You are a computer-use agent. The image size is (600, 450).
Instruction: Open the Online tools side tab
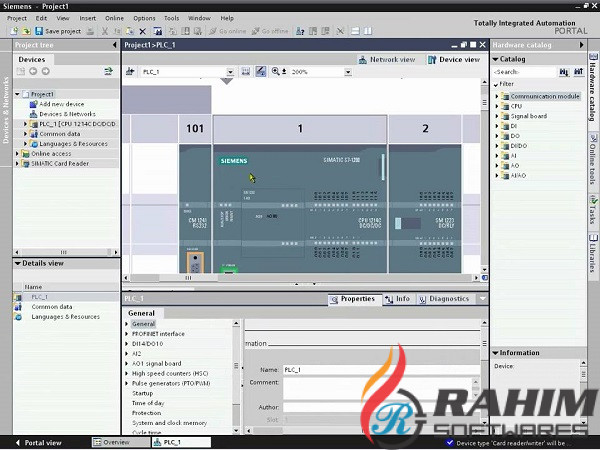point(593,158)
